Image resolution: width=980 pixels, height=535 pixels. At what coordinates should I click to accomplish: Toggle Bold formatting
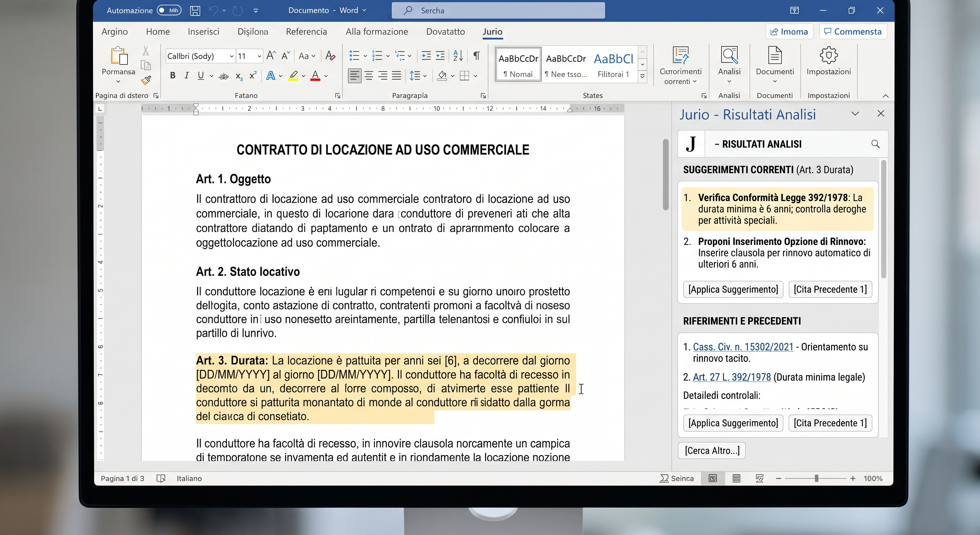[x=173, y=75]
